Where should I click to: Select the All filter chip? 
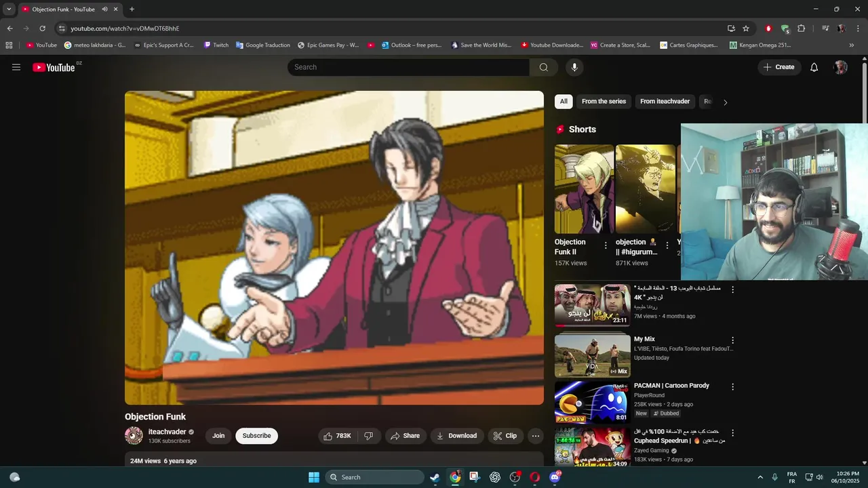pos(564,102)
